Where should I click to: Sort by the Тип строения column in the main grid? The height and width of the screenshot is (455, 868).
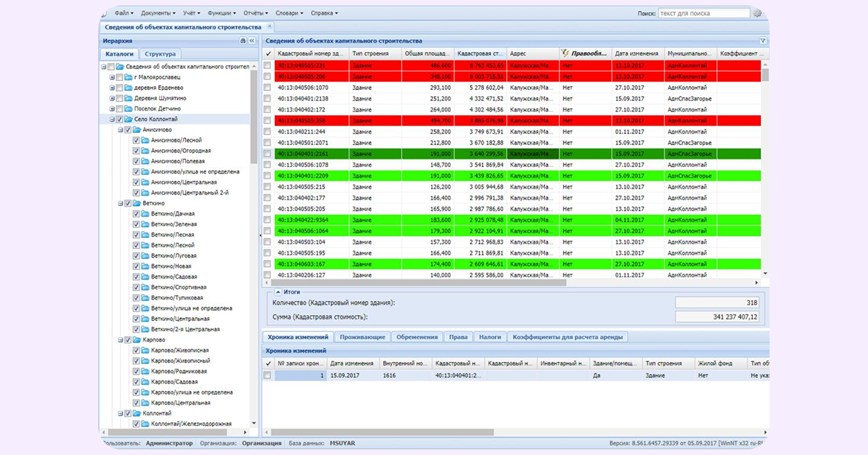(x=375, y=54)
